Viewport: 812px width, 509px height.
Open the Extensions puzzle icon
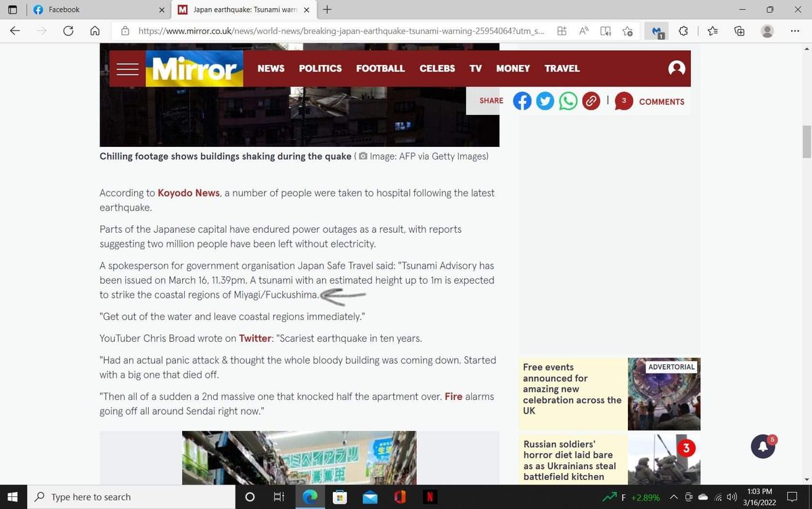(683, 30)
